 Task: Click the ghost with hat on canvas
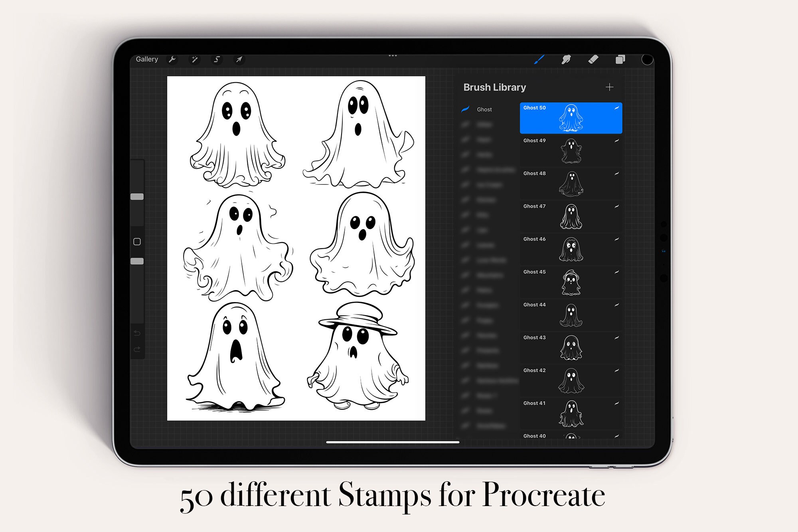click(358, 356)
